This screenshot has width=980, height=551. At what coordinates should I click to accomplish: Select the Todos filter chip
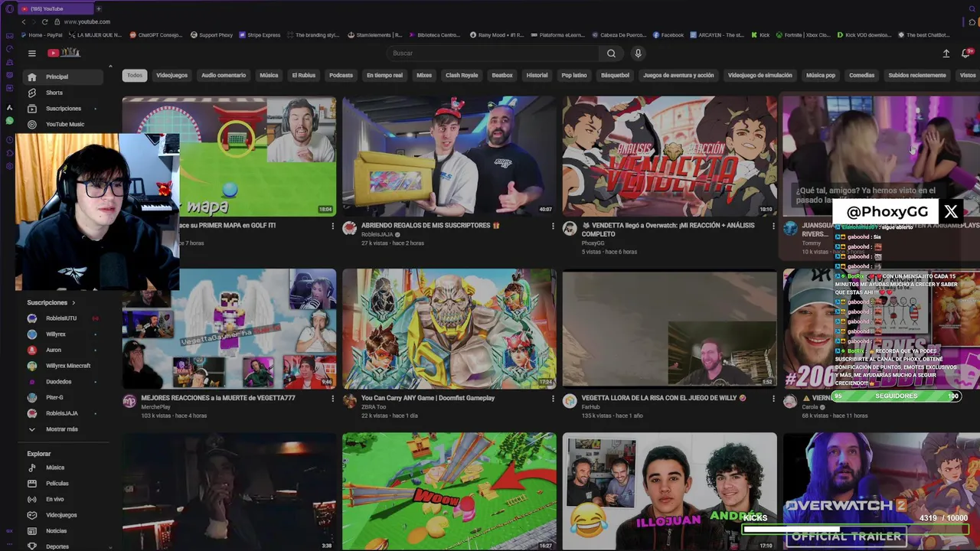tap(135, 75)
